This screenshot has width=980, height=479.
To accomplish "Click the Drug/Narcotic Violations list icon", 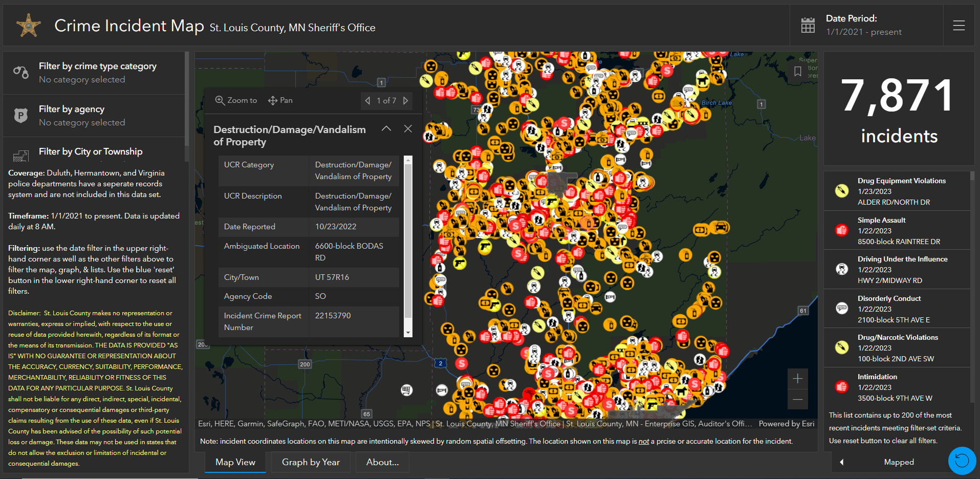I will 842,347.
